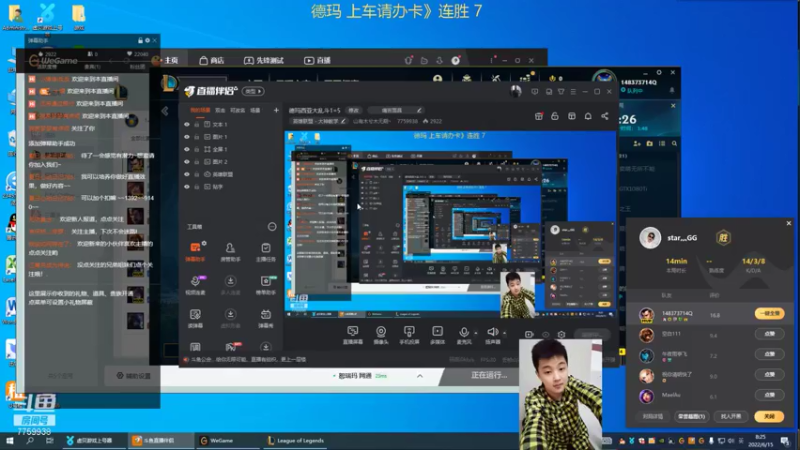
Task: Hide the 图片 1 source layer
Action: tap(187, 137)
